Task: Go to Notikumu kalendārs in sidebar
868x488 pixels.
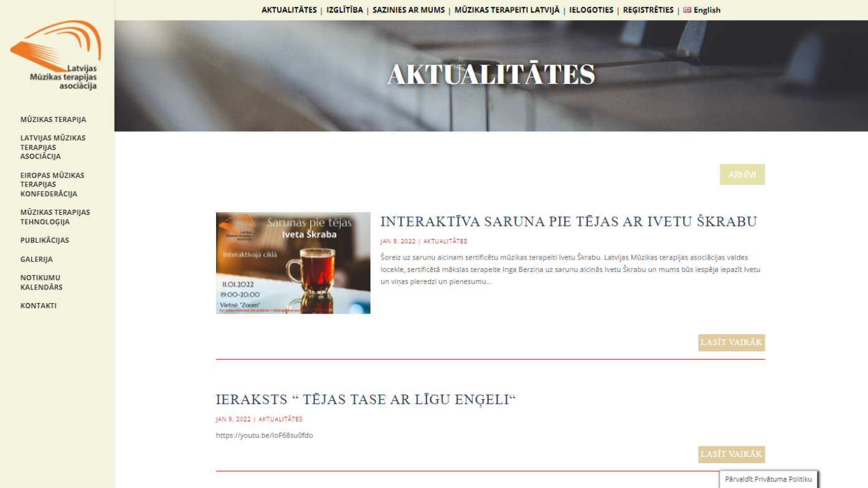Action: (x=41, y=283)
